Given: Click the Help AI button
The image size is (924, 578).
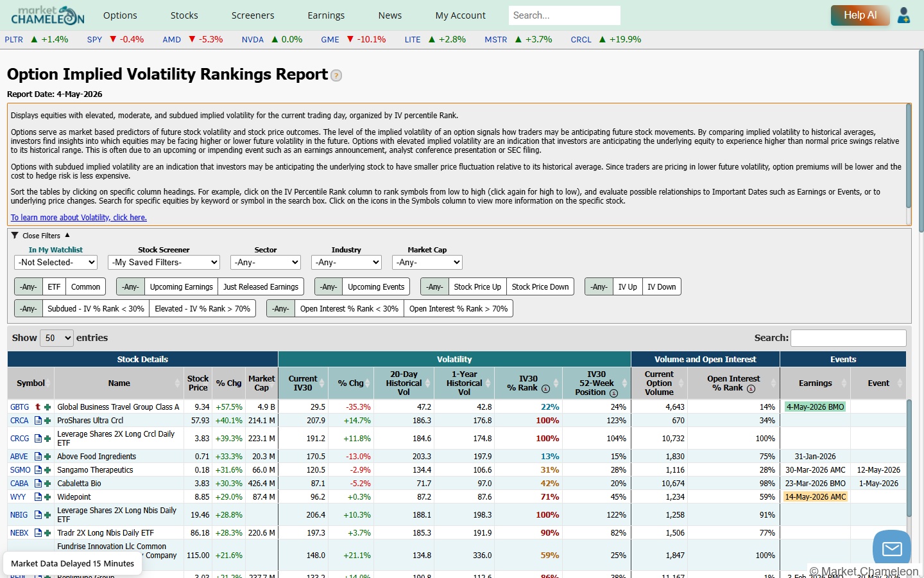Looking at the screenshot, I should pyautogui.click(x=860, y=15).
